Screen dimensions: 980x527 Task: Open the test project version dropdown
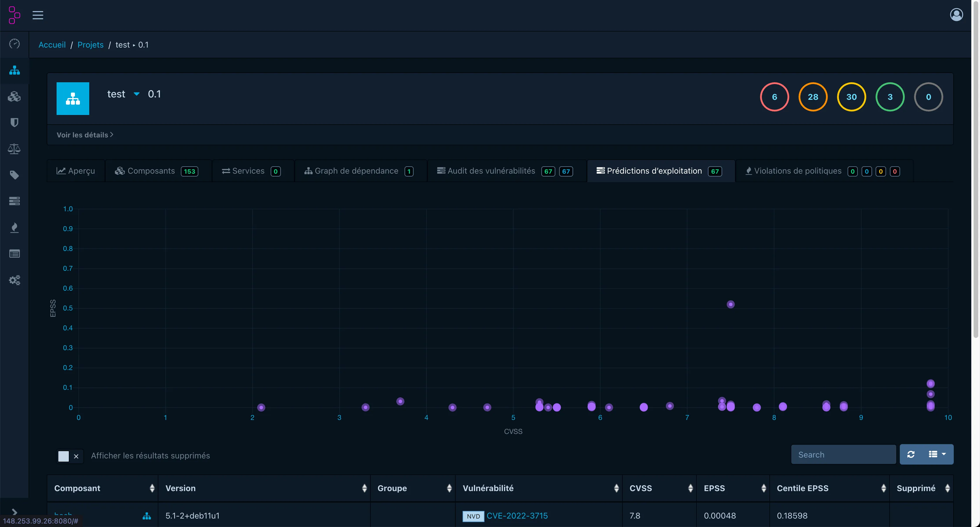[136, 94]
